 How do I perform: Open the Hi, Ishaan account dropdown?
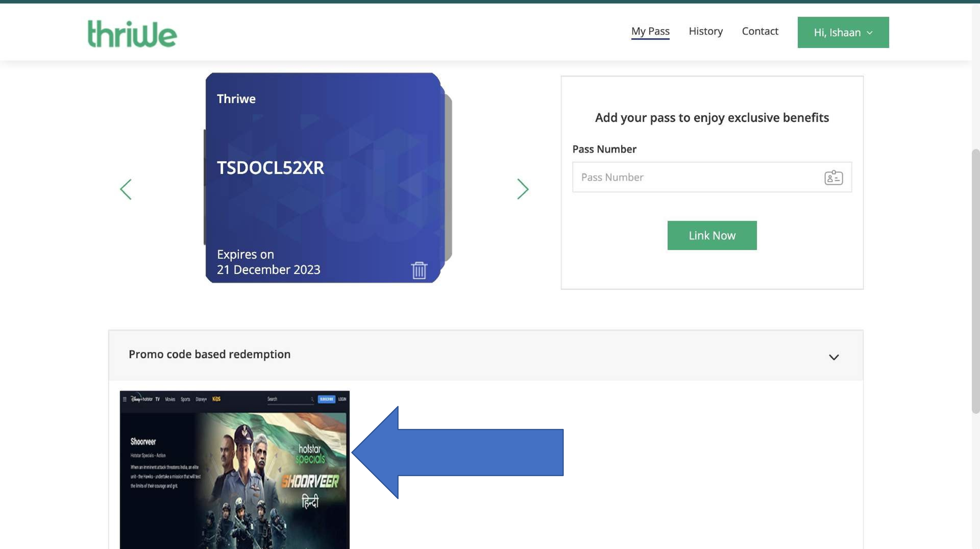pyautogui.click(x=843, y=32)
